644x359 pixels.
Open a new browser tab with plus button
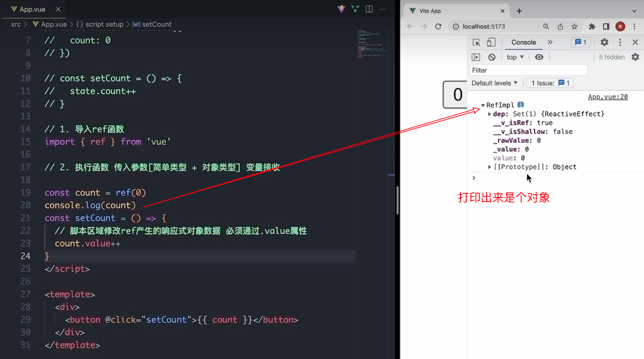pyautogui.click(x=519, y=11)
